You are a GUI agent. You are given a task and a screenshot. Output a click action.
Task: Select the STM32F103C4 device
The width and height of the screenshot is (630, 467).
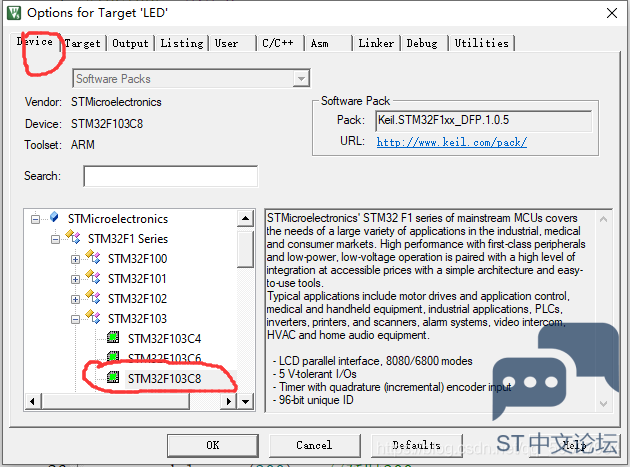click(164, 339)
